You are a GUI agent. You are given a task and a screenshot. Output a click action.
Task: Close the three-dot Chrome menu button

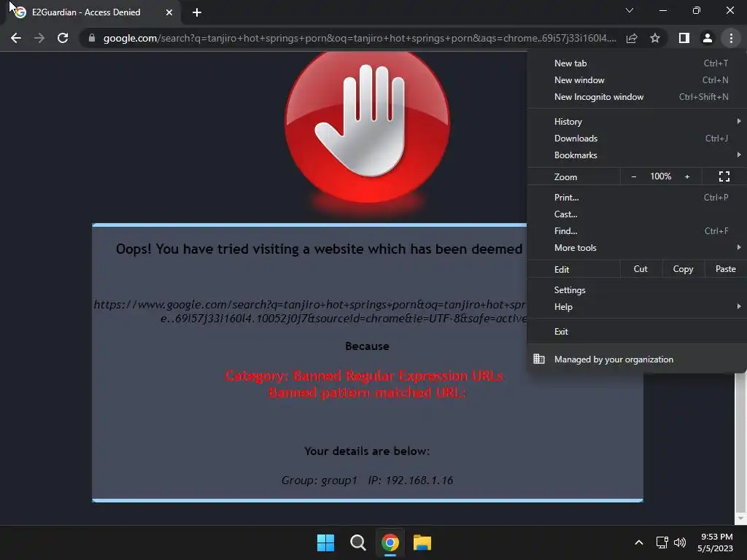point(731,38)
